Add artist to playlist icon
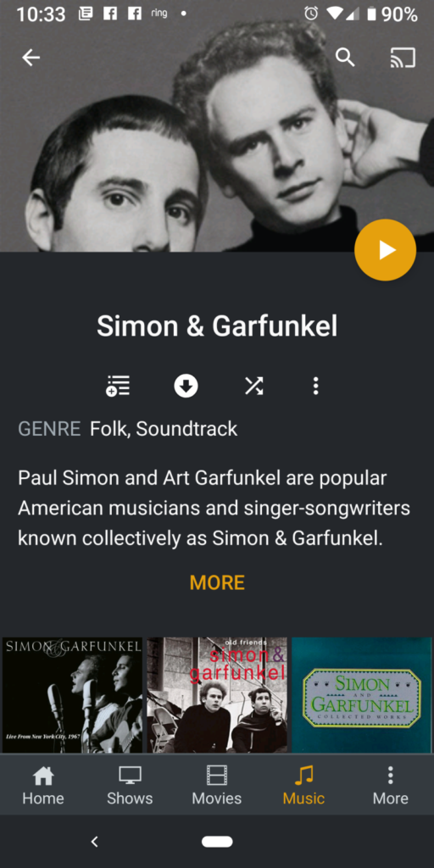Screen dimensions: 434x868 [x=118, y=386]
